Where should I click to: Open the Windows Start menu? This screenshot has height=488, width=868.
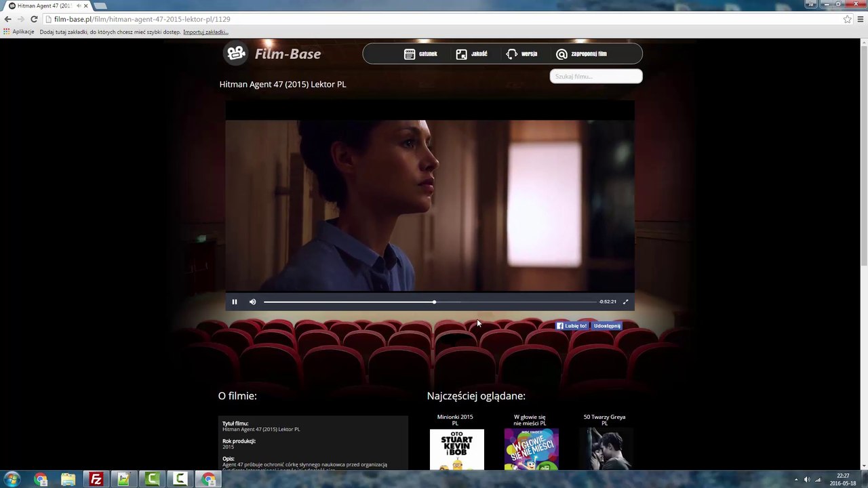click(x=12, y=479)
